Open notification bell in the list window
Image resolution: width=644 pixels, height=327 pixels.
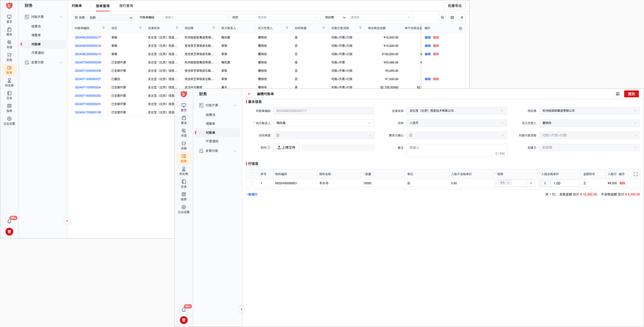9,221
